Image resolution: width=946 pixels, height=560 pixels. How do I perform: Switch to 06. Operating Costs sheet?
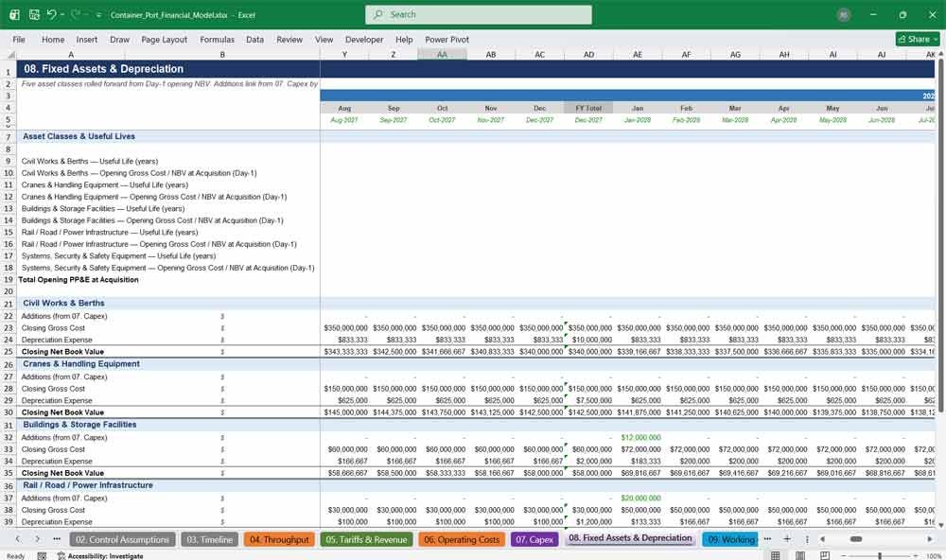(x=462, y=539)
